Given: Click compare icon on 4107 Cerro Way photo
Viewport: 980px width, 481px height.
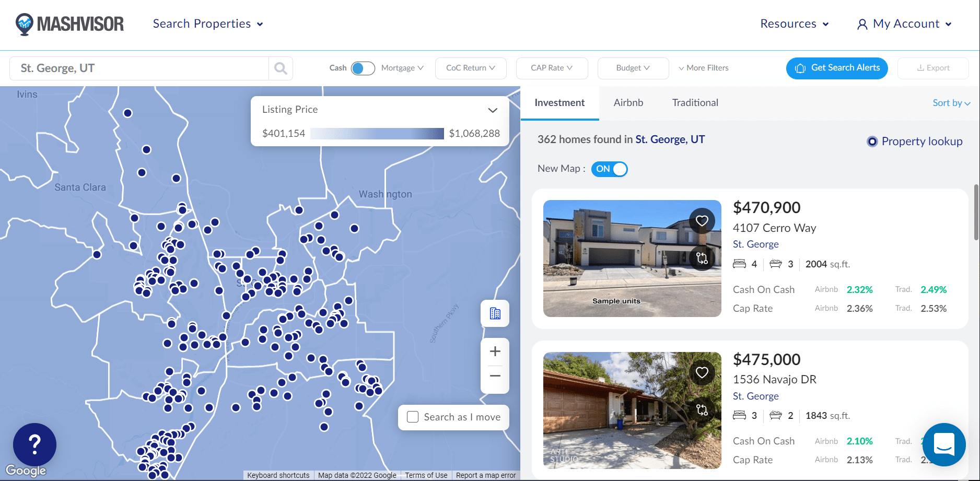Looking at the screenshot, I should coord(702,258).
